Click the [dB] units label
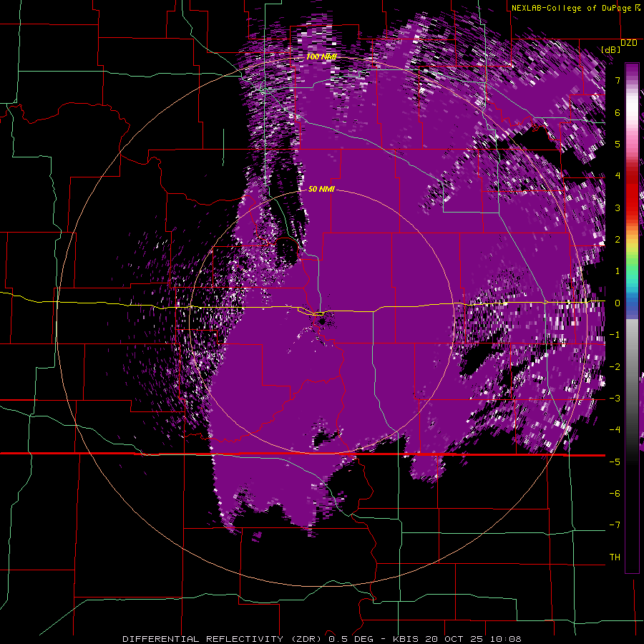Viewport: 644px width, 644px height. [x=611, y=49]
